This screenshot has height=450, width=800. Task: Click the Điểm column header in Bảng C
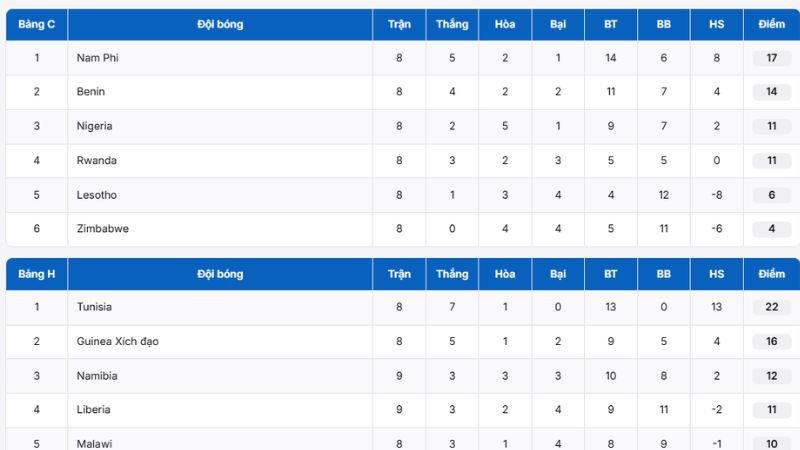tap(771, 24)
